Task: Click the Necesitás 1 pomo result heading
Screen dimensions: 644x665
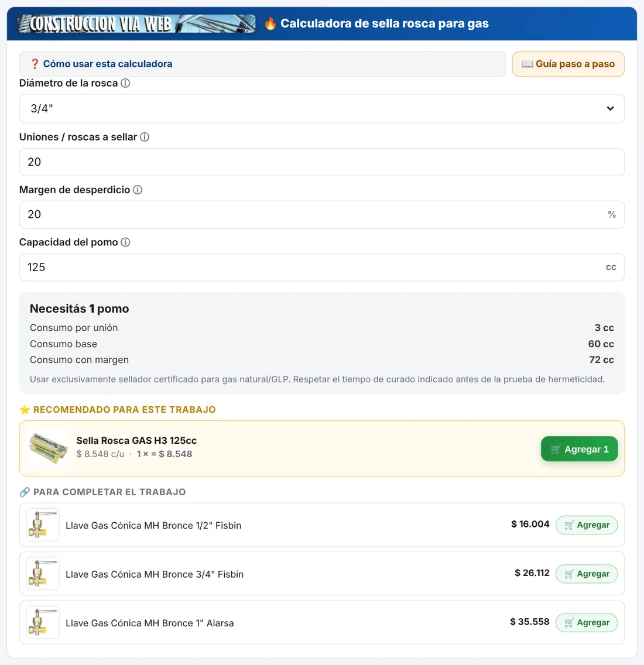Action: click(80, 308)
